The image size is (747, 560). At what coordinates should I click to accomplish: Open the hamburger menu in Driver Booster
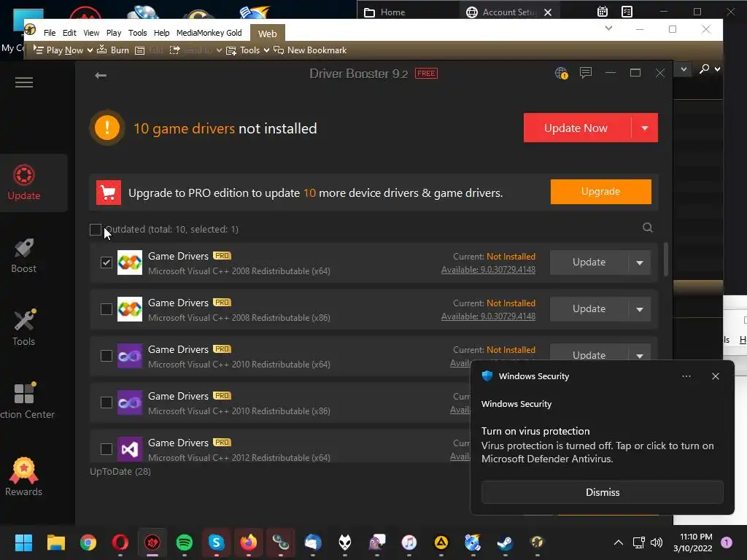tap(24, 82)
